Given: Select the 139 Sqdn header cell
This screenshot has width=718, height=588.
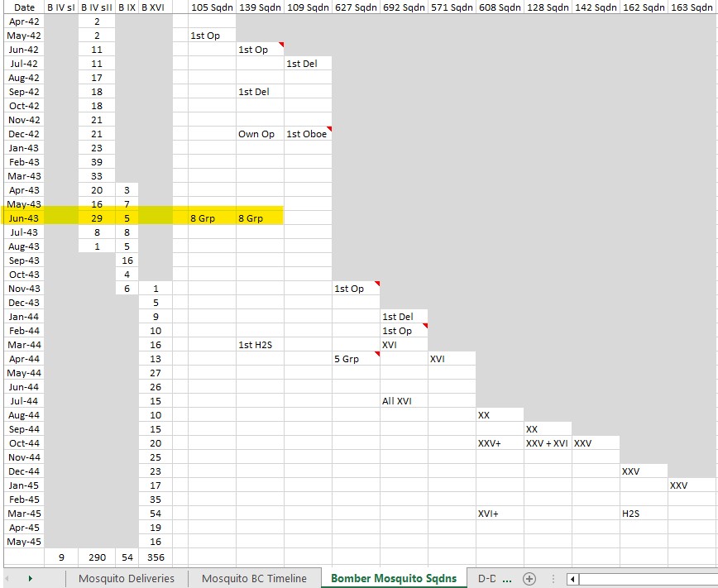Looking at the screenshot, I should 260,7.
